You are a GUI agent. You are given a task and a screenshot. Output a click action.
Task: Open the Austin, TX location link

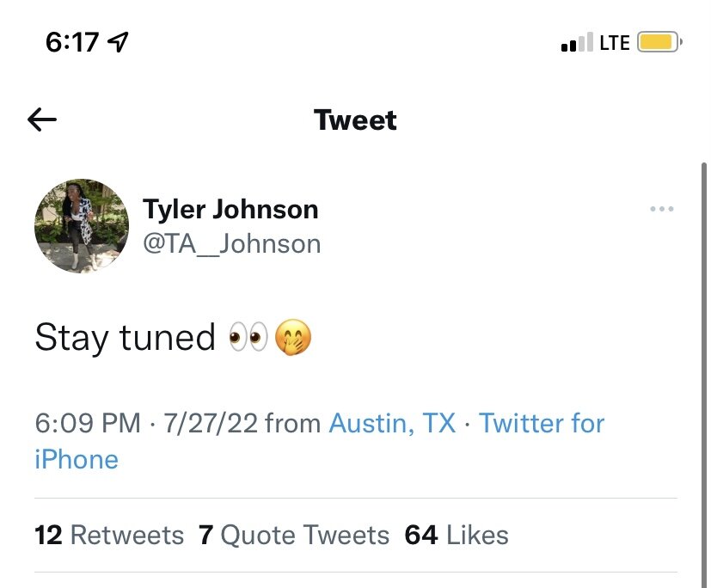pos(393,423)
